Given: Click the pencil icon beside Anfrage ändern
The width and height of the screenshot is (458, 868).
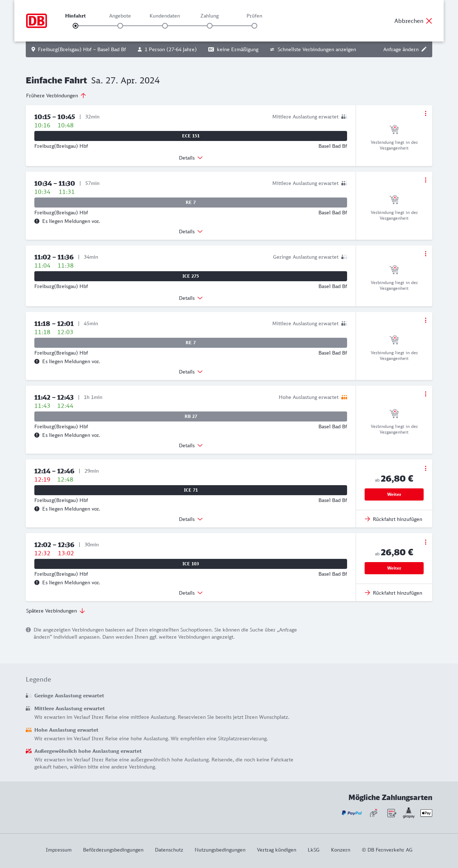Looking at the screenshot, I should tap(424, 49).
